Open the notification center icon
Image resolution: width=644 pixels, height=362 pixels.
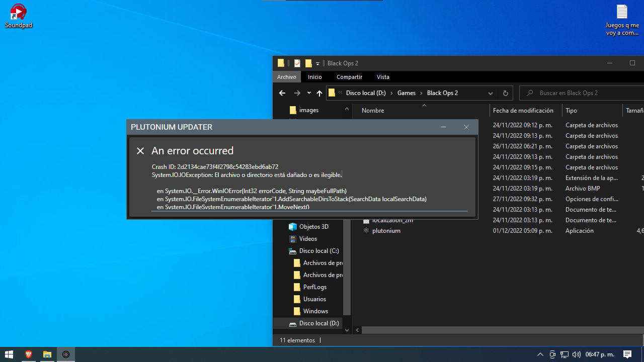pos(627,354)
